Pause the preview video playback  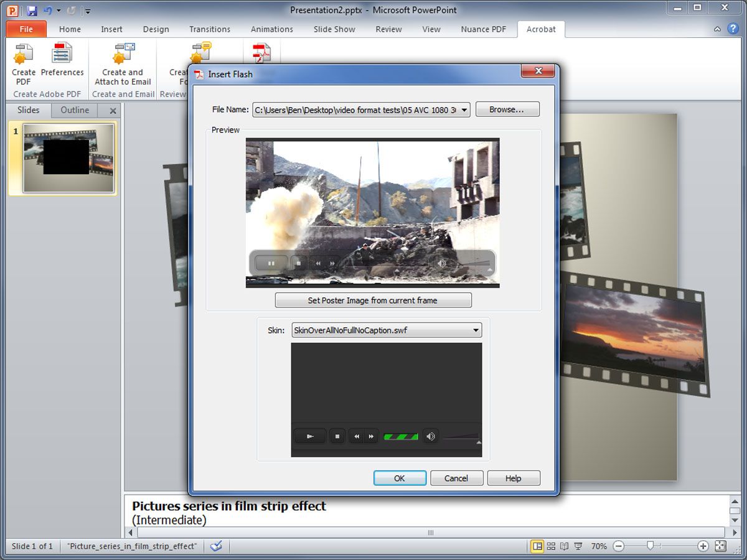pos(271,263)
